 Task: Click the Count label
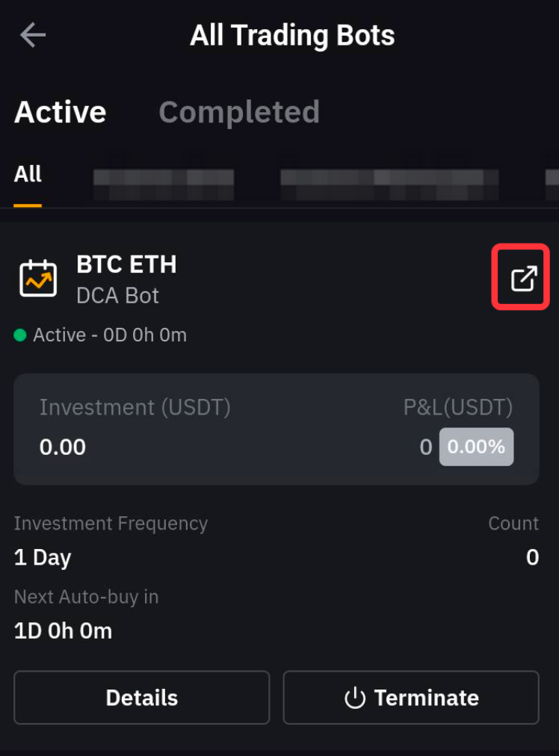[x=513, y=523]
